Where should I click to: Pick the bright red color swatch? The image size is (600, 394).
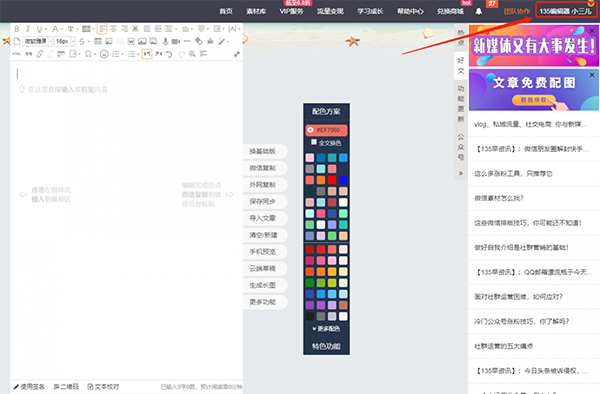click(332, 180)
